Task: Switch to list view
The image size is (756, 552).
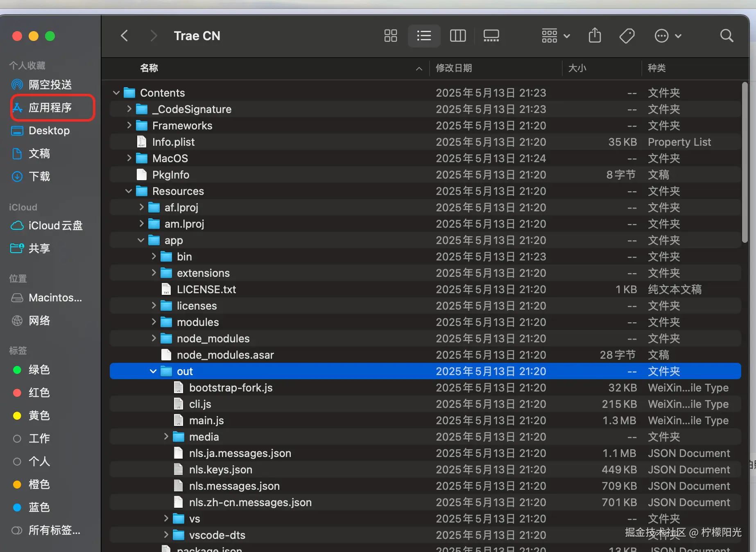Action: coord(424,36)
